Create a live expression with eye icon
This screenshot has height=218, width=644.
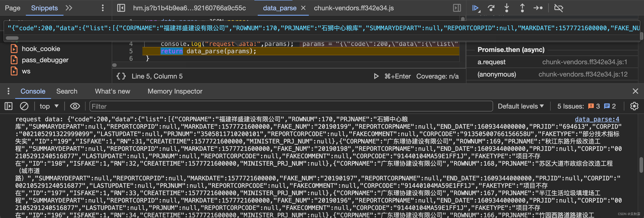click(75, 107)
